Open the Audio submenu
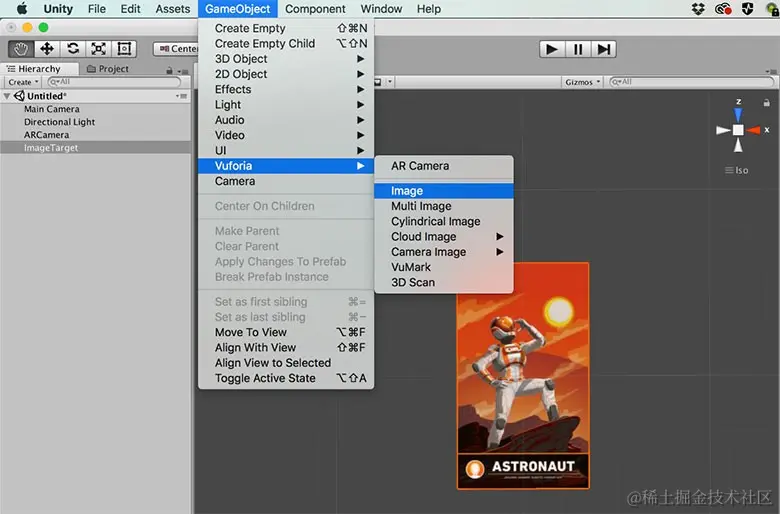This screenshot has height=514, width=780. click(286, 120)
